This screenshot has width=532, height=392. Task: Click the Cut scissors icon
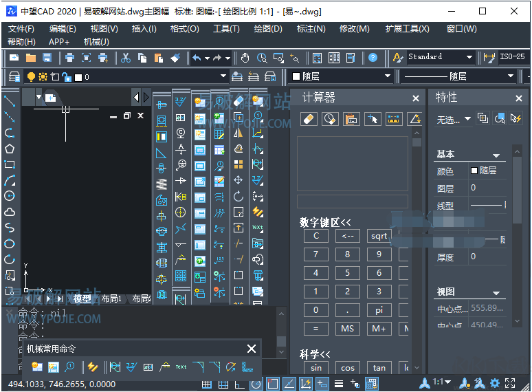click(126, 58)
